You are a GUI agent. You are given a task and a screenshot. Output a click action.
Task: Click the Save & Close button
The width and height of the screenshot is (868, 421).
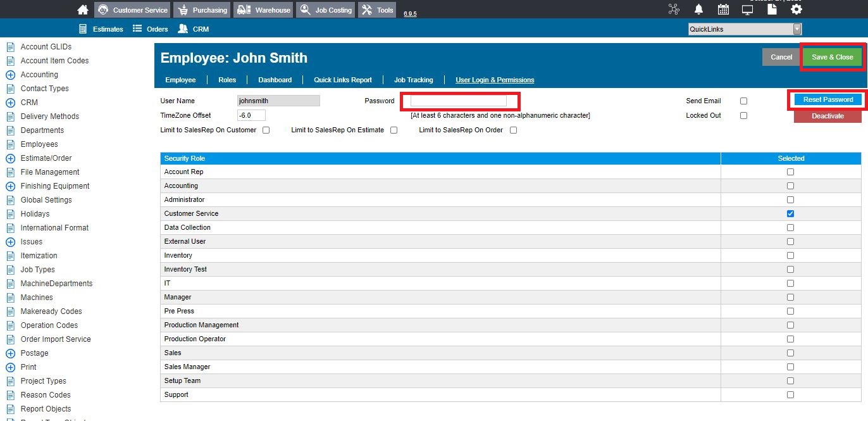point(832,57)
